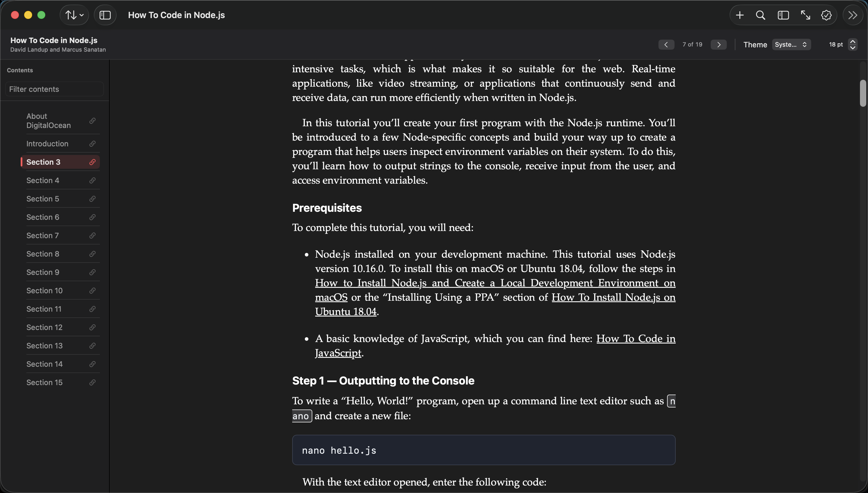Image resolution: width=868 pixels, height=493 pixels.
Task: Open the Theme System dropdown
Action: point(791,44)
